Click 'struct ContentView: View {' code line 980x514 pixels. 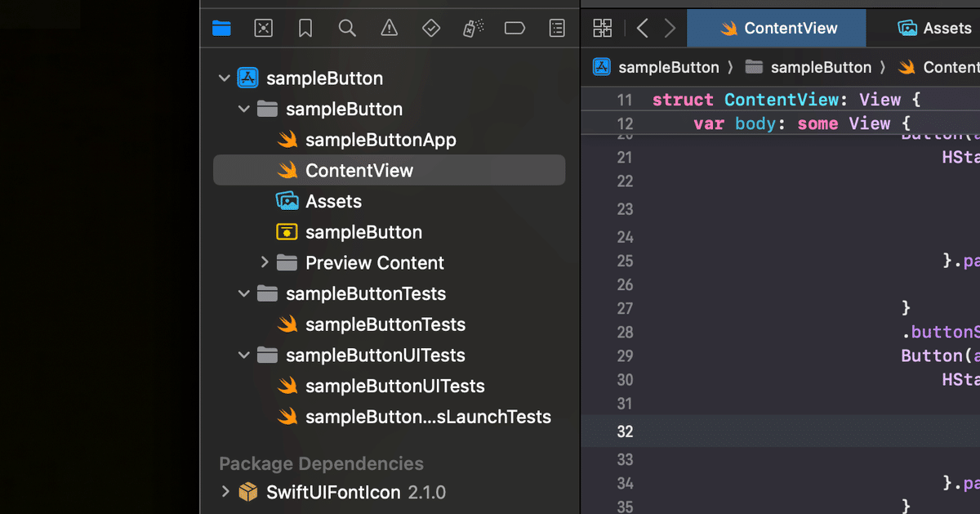point(786,100)
